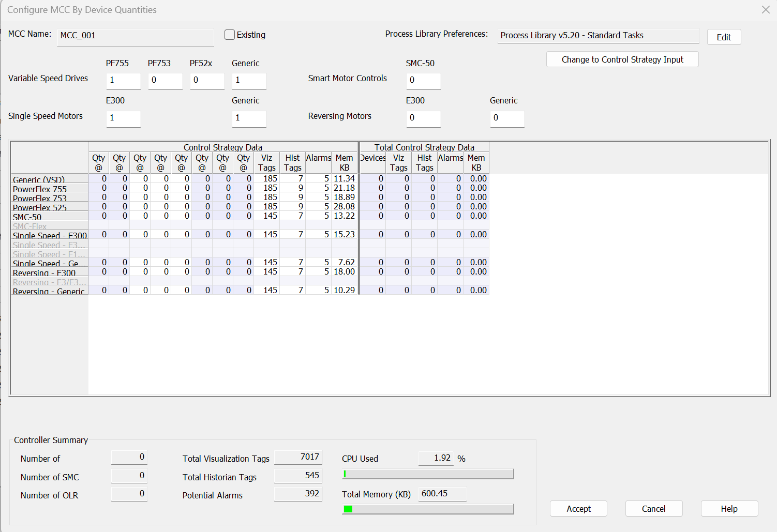This screenshot has height=532, width=777.
Task: Select the Reversing - E300 row header
Action: click(x=50, y=272)
